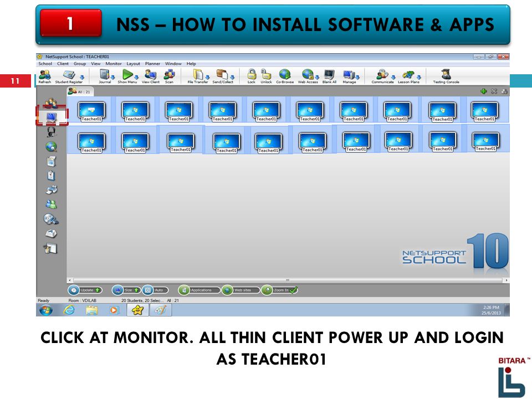Open the Help menu
This screenshot has width=532, height=399.
(x=191, y=63)
